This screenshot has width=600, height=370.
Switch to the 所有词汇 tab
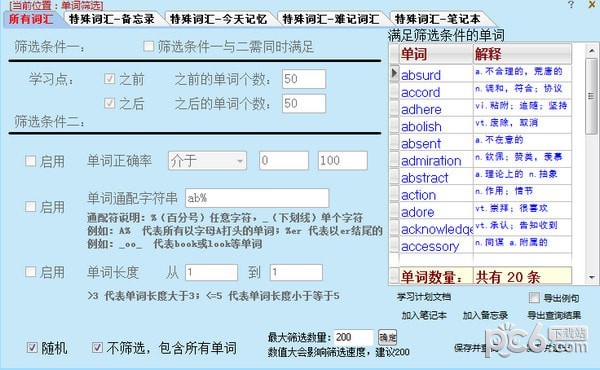coord(31,19)
